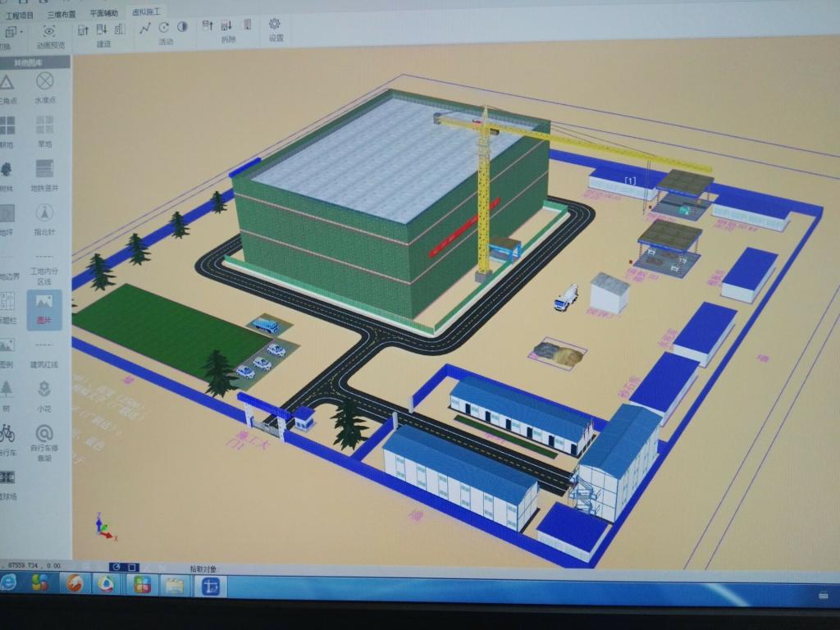Switch to the 三维布置 tab

tap(63, 14)
